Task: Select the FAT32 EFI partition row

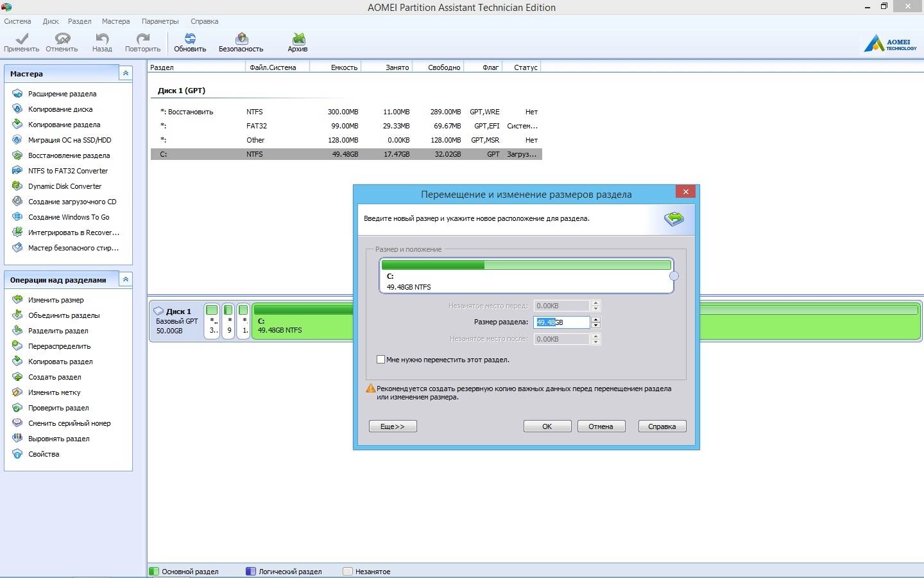Action: click(346, 126)
